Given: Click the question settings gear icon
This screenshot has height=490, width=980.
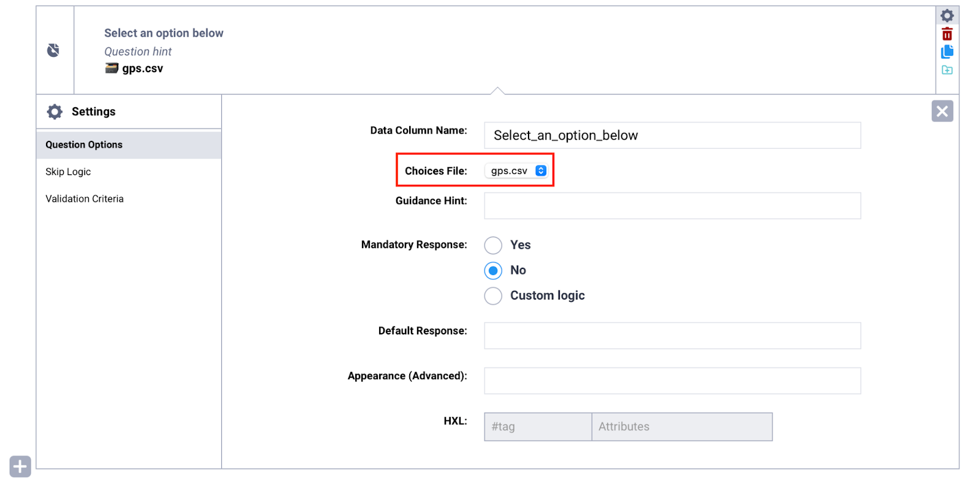Looking at the screenshot, I should pyautogui.click(x=947, y=15).
